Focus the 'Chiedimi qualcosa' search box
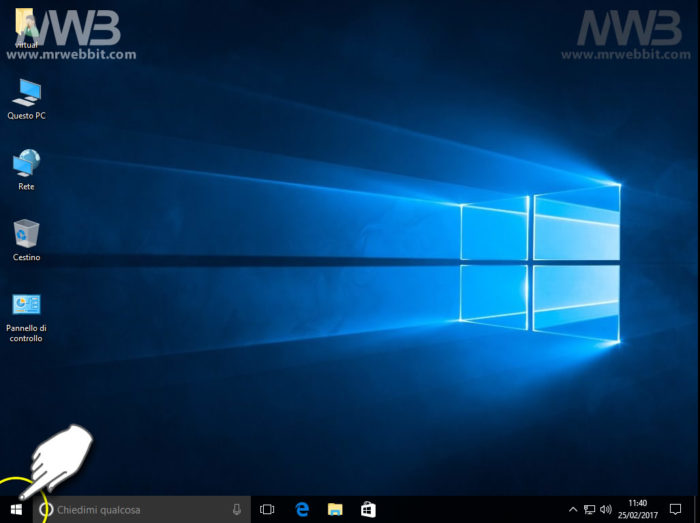This screenshot has width=700, height=523. tap(142, 509)
